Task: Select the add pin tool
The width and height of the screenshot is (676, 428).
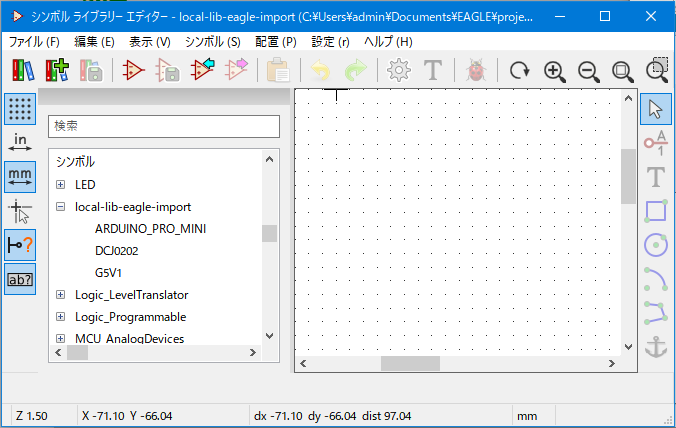Action: coord(656,143)
